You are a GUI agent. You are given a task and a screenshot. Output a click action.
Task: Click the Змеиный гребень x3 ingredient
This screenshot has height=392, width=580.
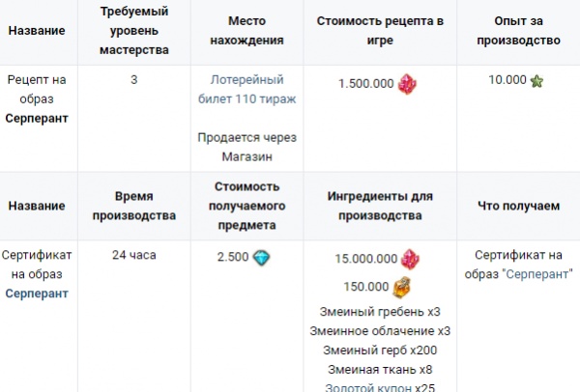pos(380,311)
